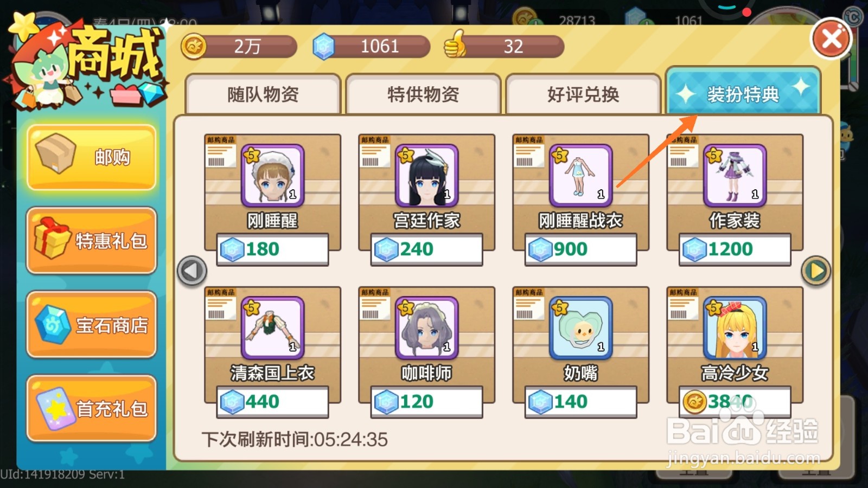
Task: Open the 首充礼包 first recharge pack
Action: [x=91, y=409]
